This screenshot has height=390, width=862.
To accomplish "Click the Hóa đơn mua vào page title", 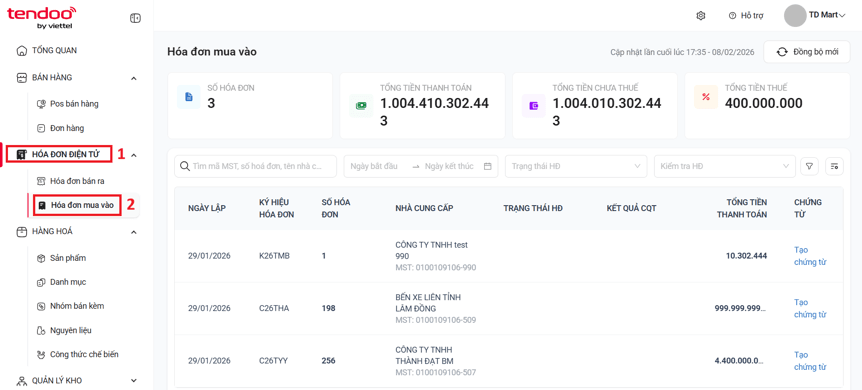I will pyautogui.click(x=212, y=52).
